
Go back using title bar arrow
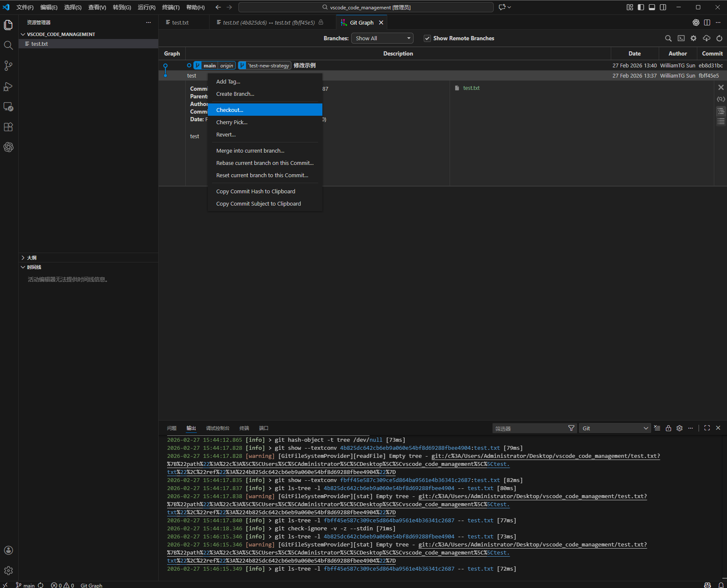(x=218, y=7)
